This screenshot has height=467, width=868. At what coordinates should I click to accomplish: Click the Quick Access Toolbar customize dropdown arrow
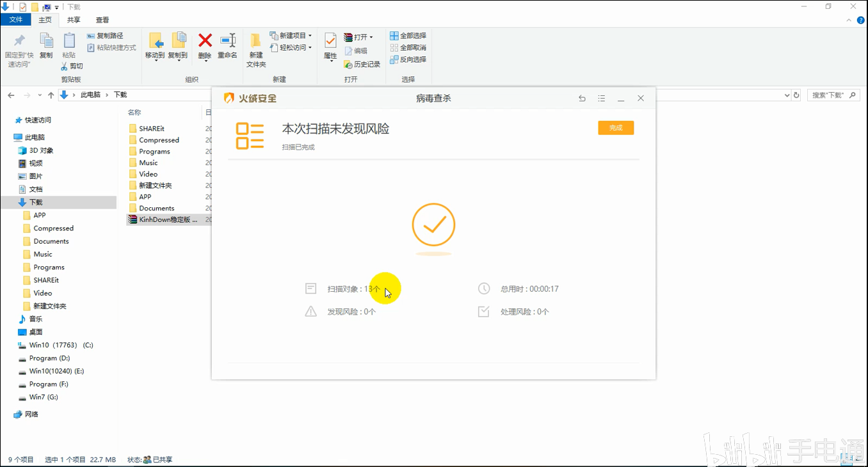tap(56, 7)
